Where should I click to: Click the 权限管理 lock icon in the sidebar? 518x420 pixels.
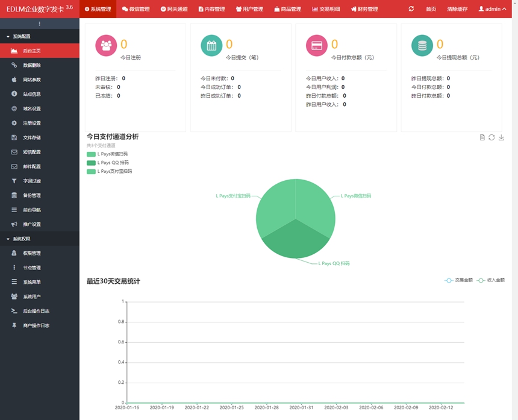click(13, 253)
